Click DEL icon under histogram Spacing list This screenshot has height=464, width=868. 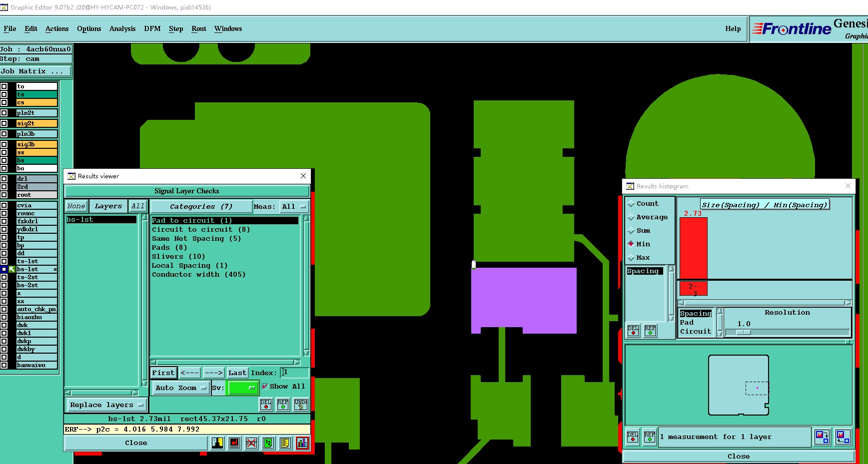tap(633, 331)
